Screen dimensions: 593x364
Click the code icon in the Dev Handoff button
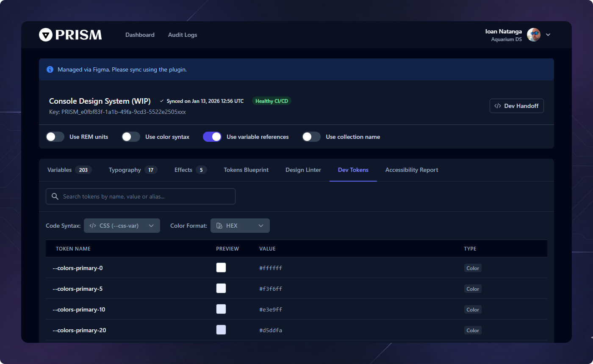tap(497, 106)
